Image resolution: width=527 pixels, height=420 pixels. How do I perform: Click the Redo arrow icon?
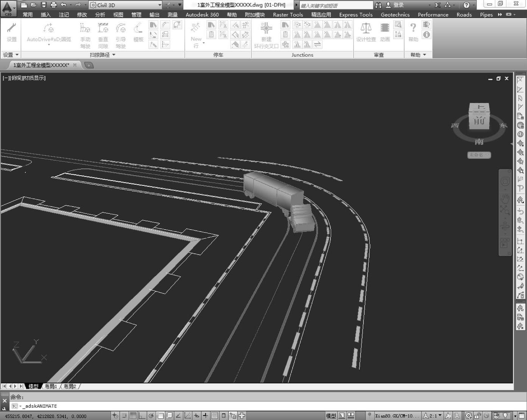tap(78, 5)
